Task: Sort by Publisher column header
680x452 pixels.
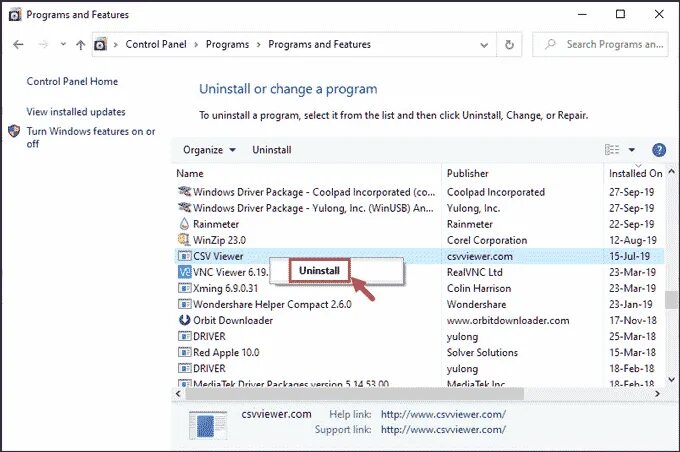Action: pos(468,174)
